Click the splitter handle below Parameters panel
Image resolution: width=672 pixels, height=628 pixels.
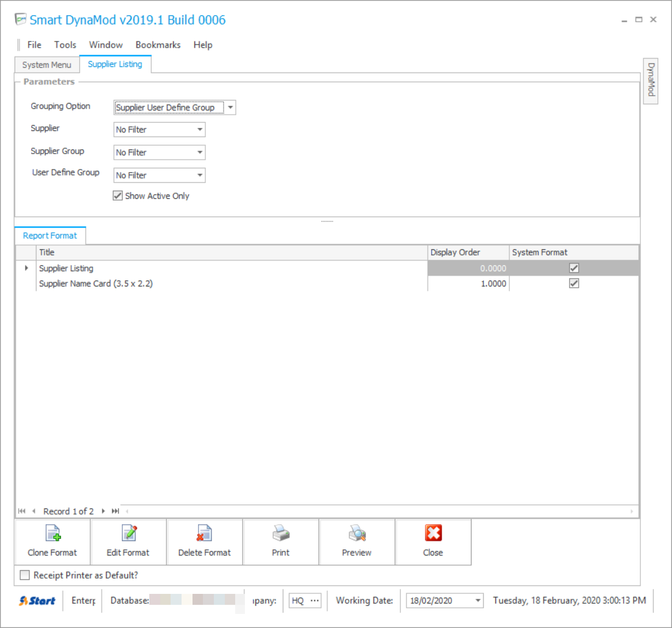click(327, 221)
